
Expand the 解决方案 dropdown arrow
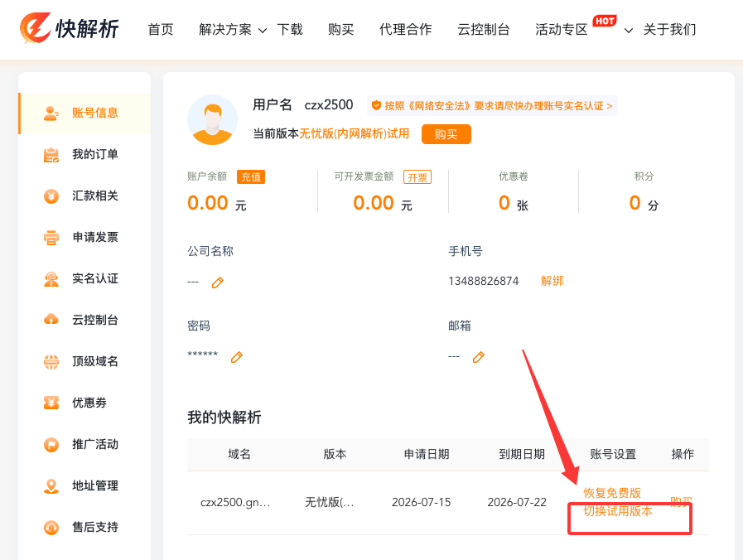click(x=262, y=31)
